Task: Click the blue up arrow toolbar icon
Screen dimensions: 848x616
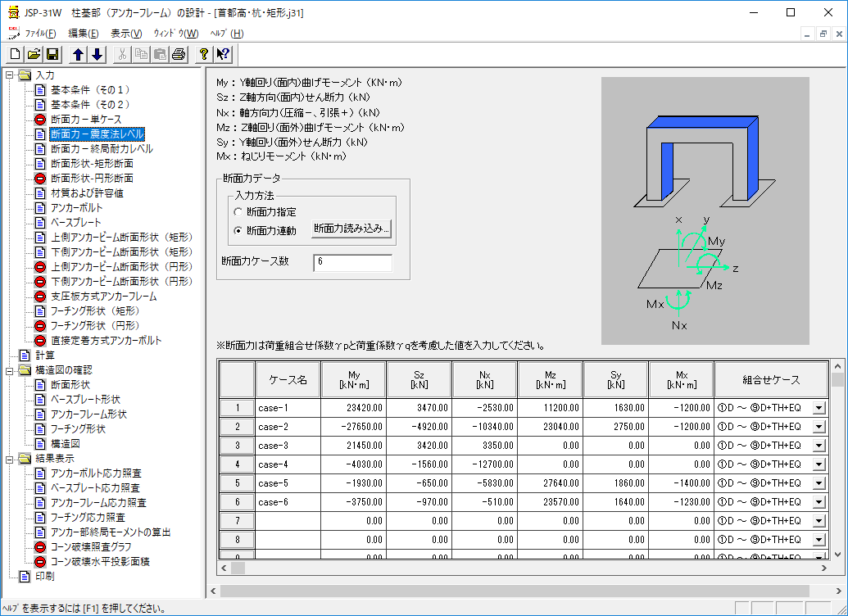Action: coord(78,55)
